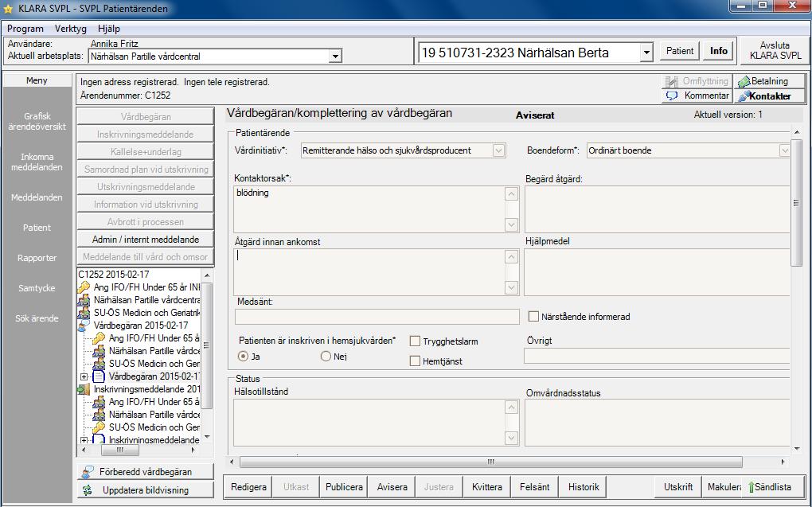Click document icon of Vårdbegäran 2015-02-17 child row
This screenshot has width=812, height=507.
pos(99,376)
